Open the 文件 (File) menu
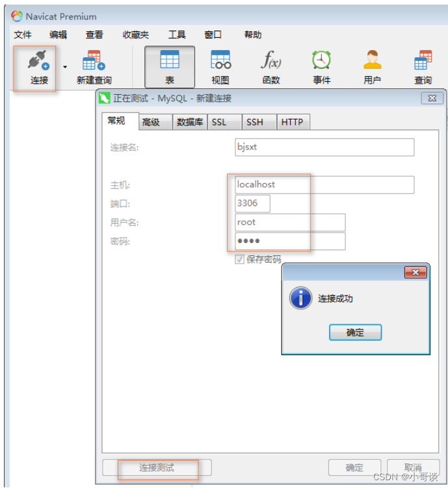 pos(22,34)
